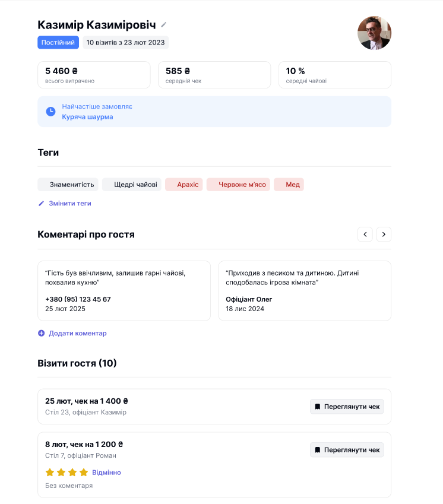Screen dimensions: 443x504
Task: Open the Куряча шаурма most-ordered item
Action: (87, 117)
